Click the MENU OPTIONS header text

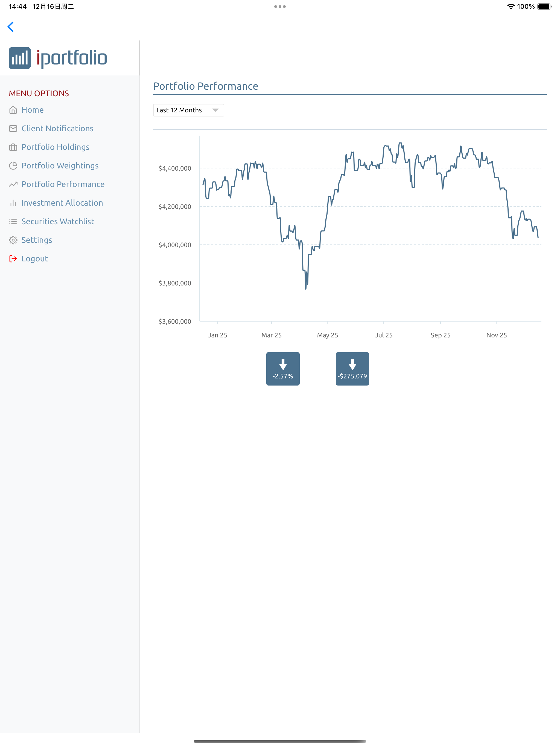click(x=39, y=94)
